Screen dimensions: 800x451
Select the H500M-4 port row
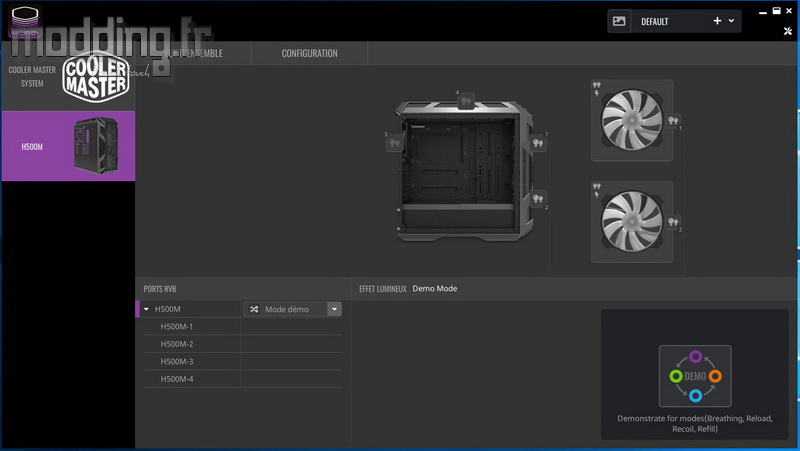tap(242, 379)
